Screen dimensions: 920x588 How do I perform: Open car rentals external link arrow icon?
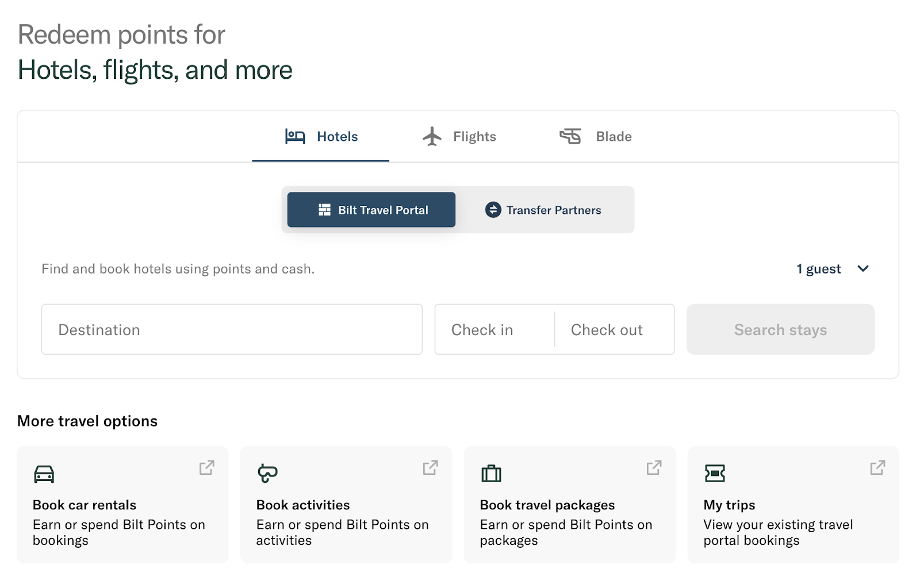click(207, 467)
